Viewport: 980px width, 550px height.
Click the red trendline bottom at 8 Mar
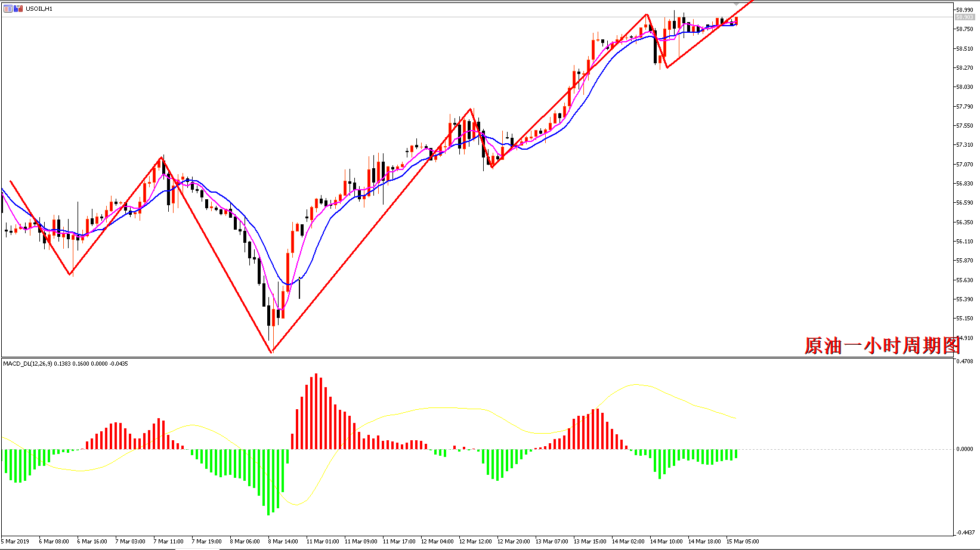[271, 351]
